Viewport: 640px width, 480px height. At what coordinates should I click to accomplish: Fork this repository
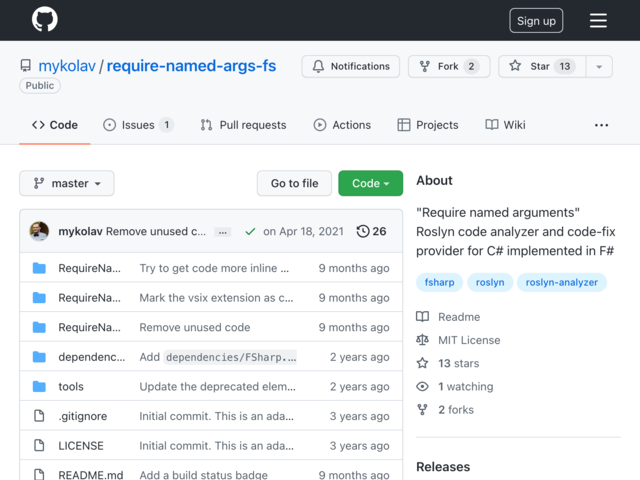point(449,66)
